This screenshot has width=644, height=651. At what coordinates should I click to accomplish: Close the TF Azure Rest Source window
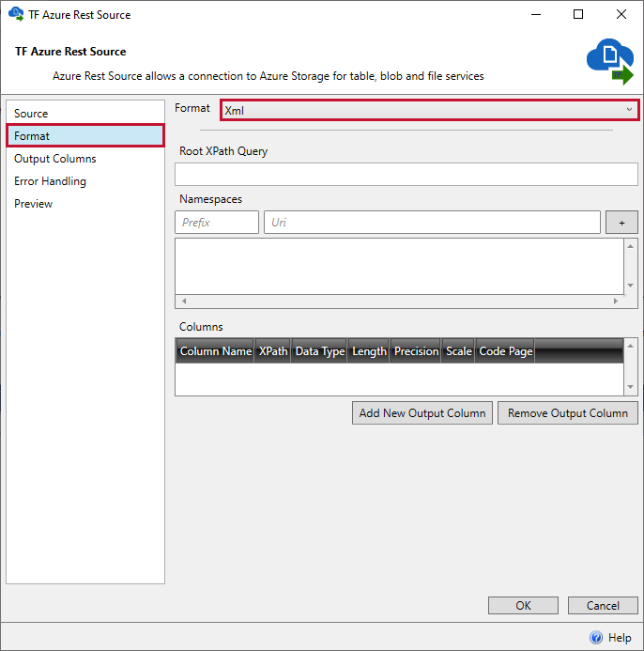(x=621, y=14)
